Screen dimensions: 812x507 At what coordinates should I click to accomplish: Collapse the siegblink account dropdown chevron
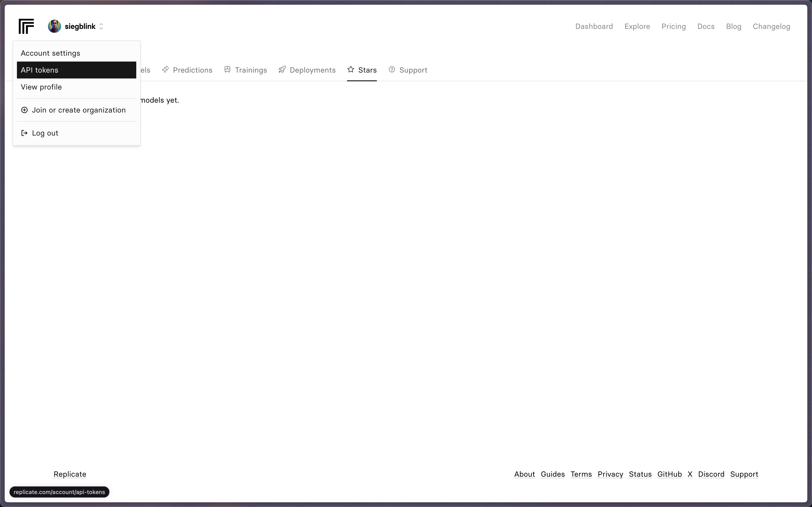[101, 26]
